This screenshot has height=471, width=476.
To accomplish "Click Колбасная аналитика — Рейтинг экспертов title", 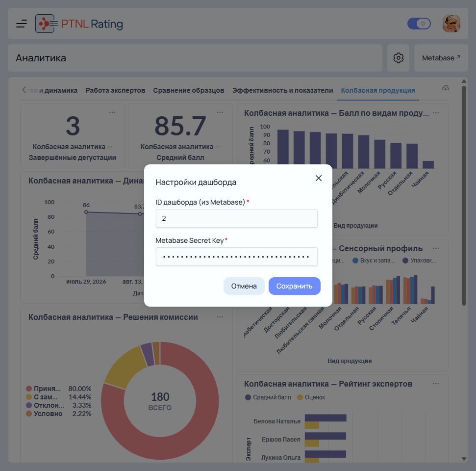I will 328,384.
